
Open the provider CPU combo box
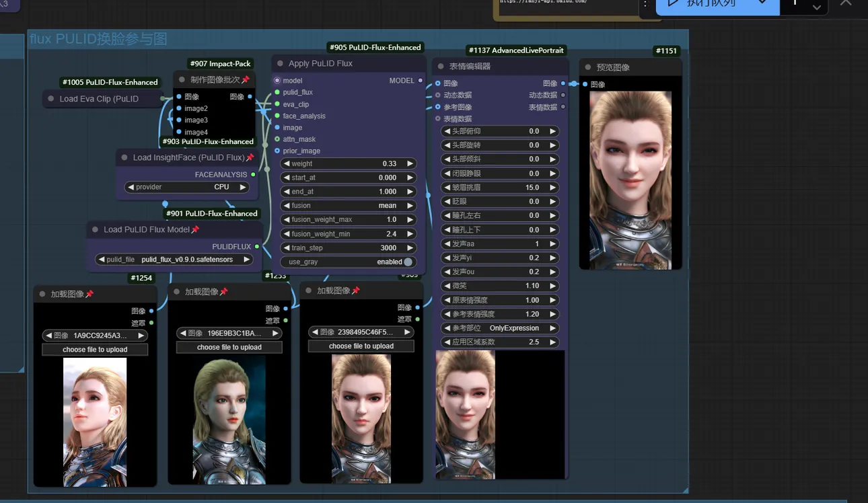click(187, 187)
